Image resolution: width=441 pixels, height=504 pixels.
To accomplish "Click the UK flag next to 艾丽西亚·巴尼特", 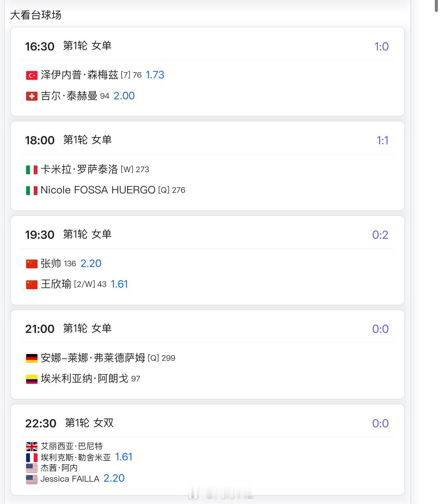I will [32, 447].
